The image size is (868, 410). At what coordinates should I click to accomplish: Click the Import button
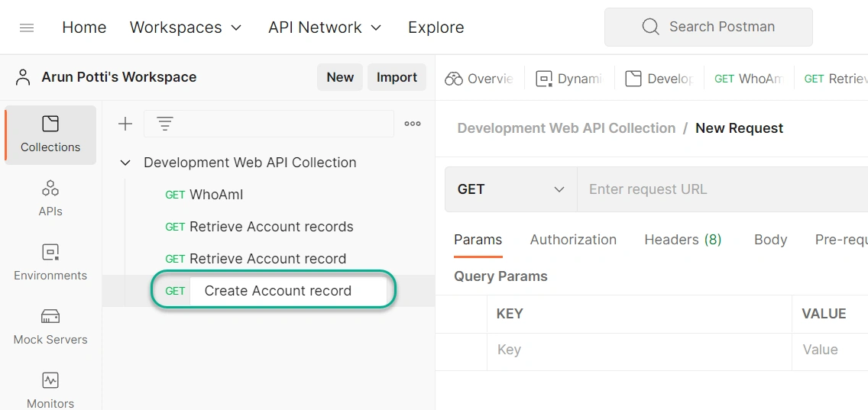pyautogui.click(x=397, y=77)
